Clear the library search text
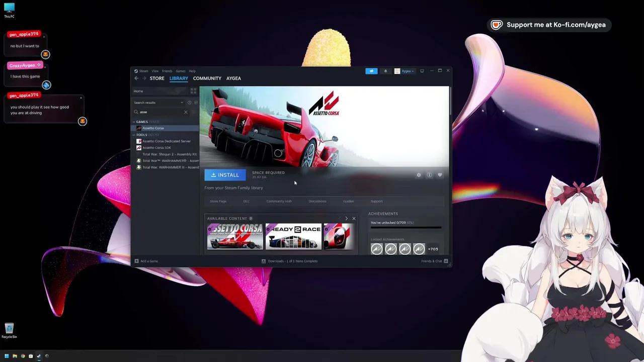 pyautogui.click(x=186, y=112)
